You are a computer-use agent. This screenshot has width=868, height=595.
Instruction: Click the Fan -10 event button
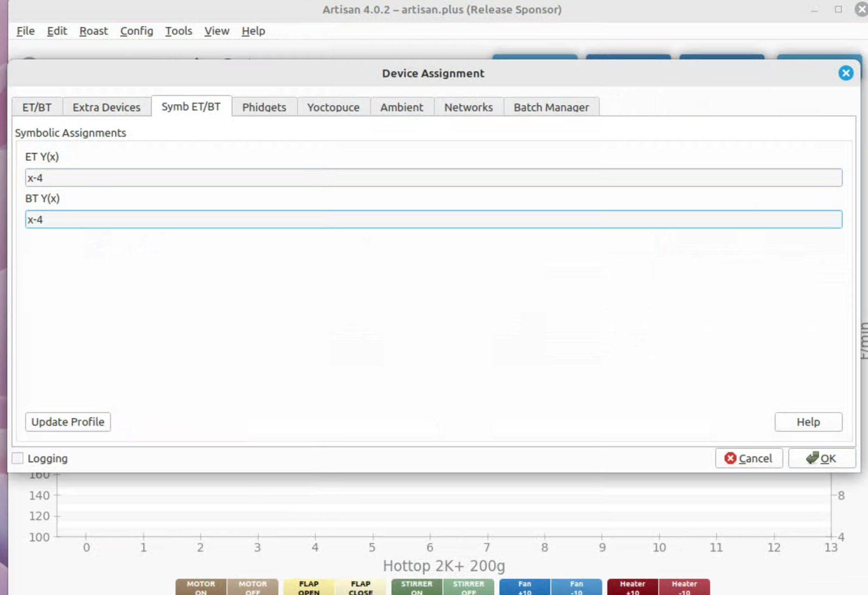576,587
